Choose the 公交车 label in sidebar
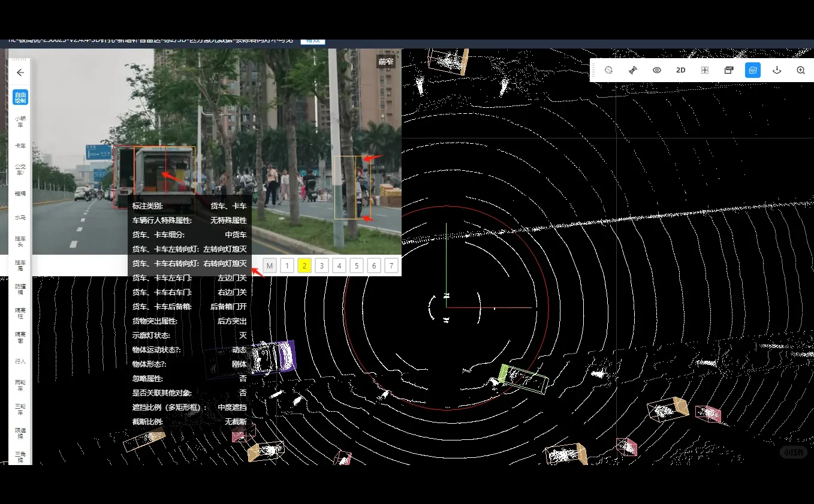Image resolution: width=814 pixels, height=504 pixels. click(x=20, y=170)
